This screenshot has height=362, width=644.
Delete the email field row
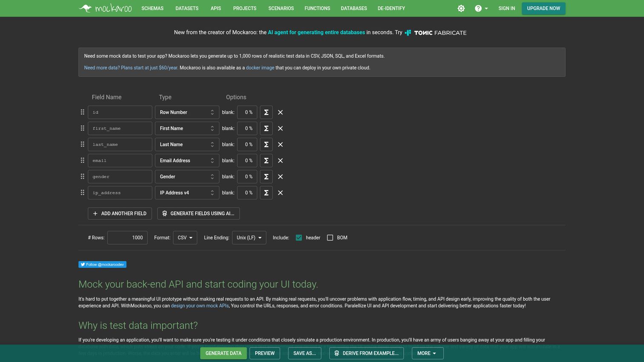[x=280, y=161]
